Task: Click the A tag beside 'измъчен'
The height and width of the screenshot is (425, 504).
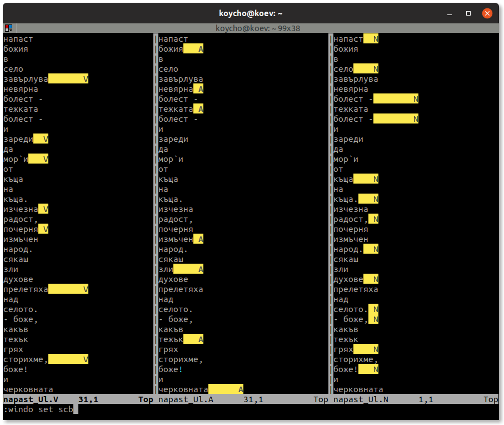Action: pos(201,239)
